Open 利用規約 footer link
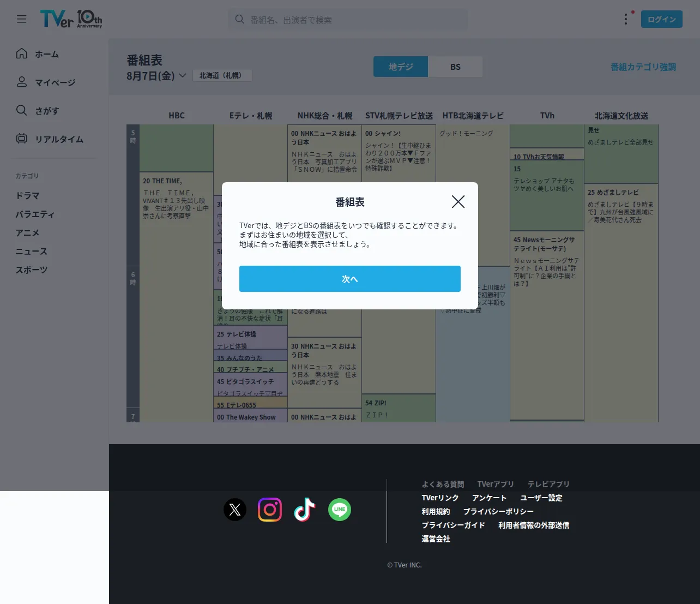The height and width of the screenshot is (604, 700). coord(436,511)
